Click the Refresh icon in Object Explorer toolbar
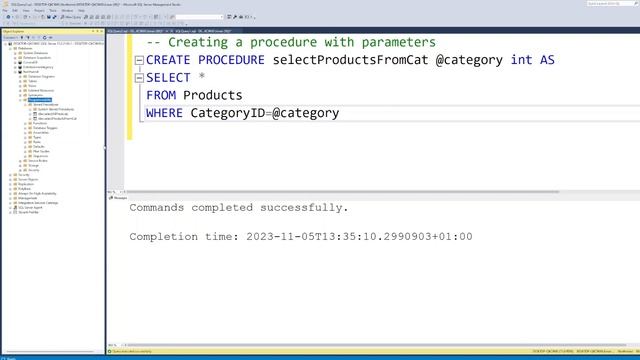 (44, 38)
